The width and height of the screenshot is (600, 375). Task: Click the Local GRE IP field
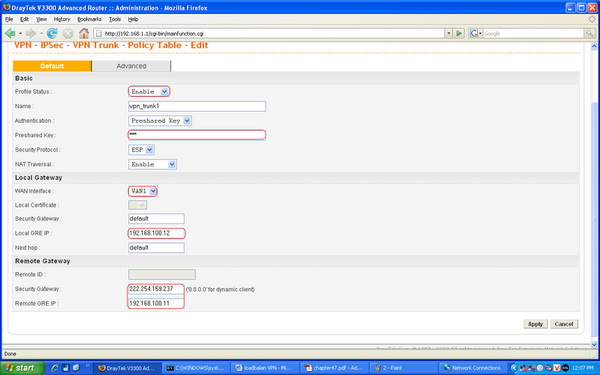click(156, 233)
